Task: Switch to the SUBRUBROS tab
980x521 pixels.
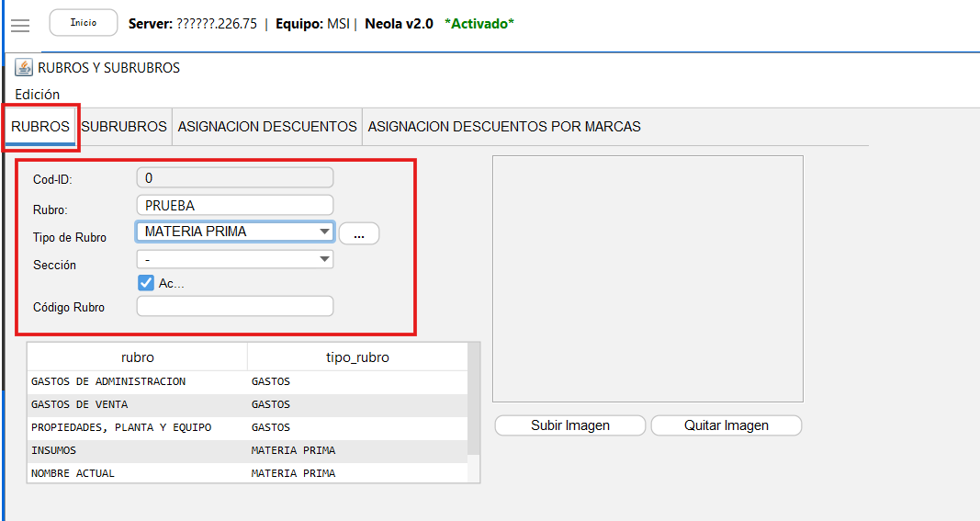Action: [x=124, y=127]
